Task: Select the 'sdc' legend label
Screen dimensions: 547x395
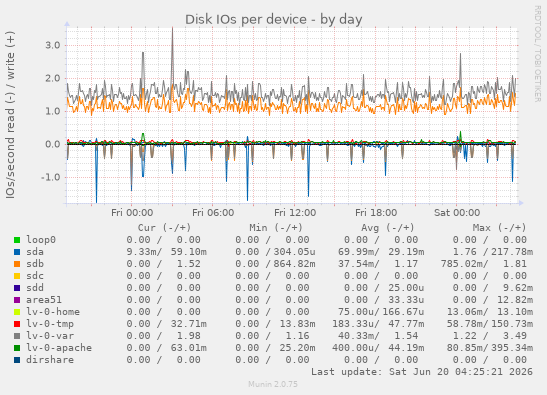Action: 35,276
